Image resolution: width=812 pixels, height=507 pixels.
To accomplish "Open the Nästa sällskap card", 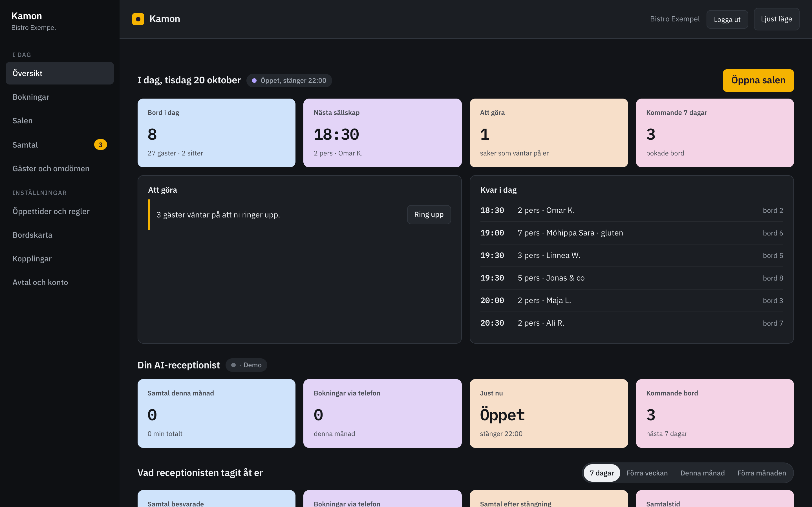I will click(x=382, y=133).
